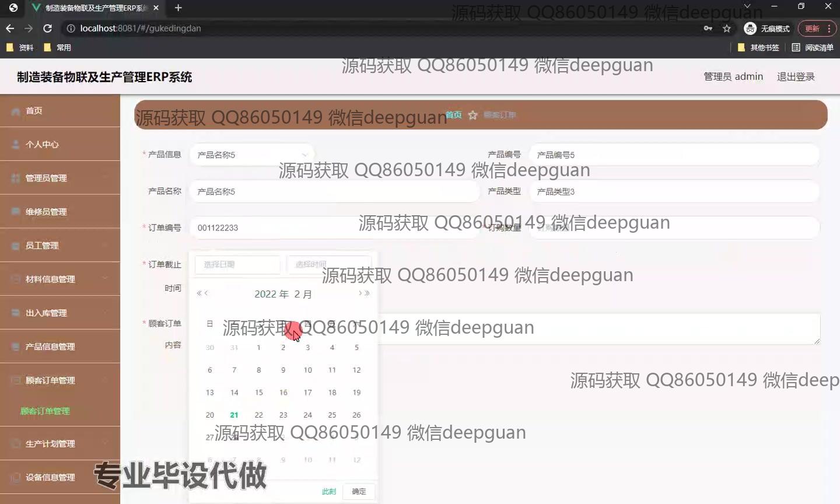Image resolution: width=840 pixels, height=504 pixels.
Task: Select February 23 in the calendar
Action: pos(283,415)
